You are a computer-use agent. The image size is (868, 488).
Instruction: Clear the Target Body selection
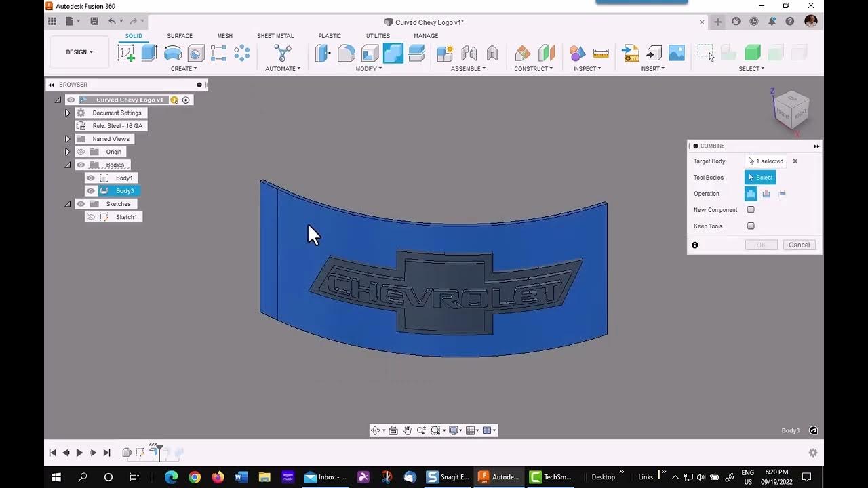click(x=795, y=161)
